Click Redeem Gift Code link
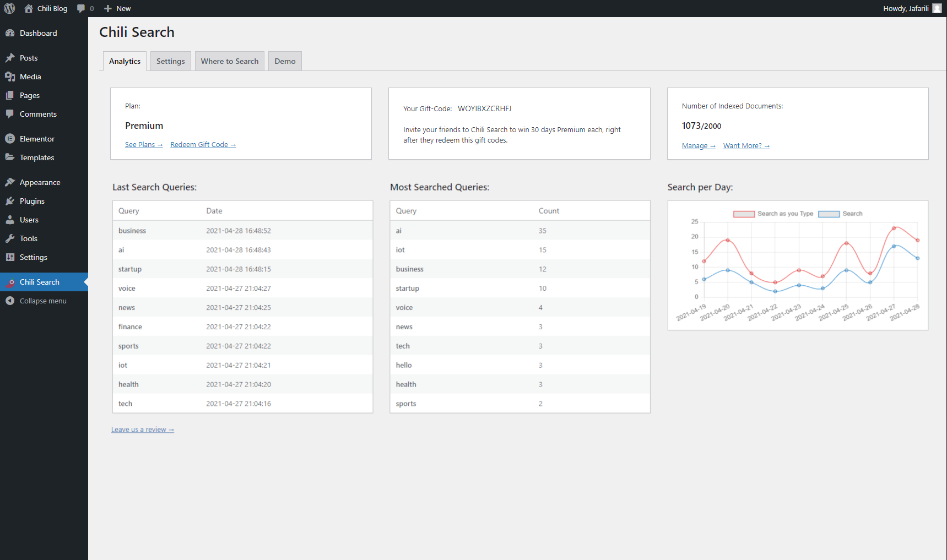 [203, 145]
